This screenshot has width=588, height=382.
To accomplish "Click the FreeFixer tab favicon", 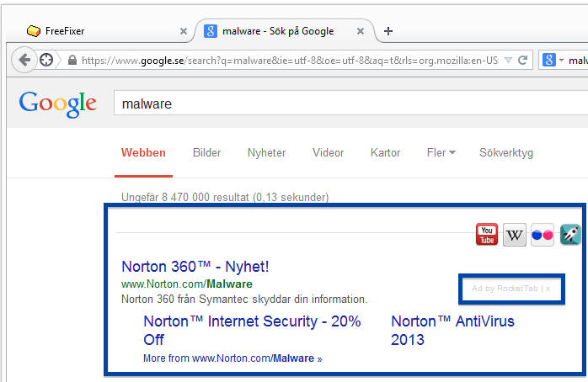I will pos(34,31).
